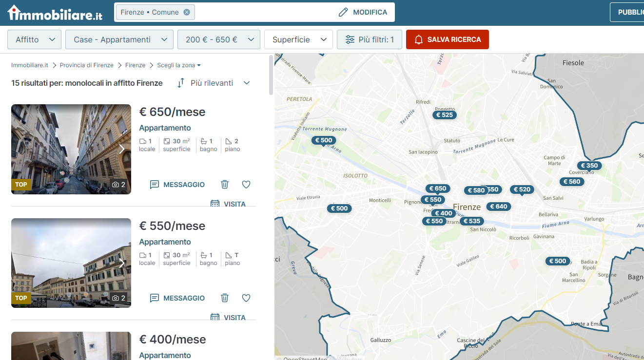Go to Immobiliare.it breadcrumb link

(x=30, y=65)
